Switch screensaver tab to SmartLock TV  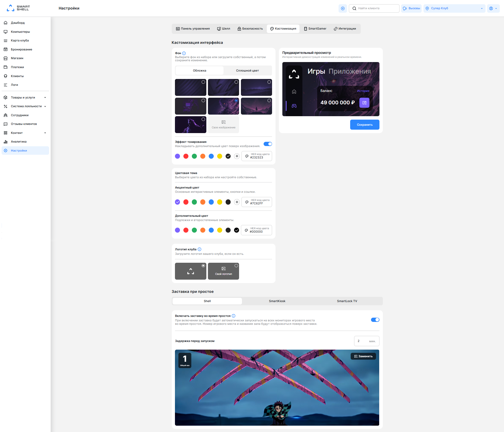(347, 301)
